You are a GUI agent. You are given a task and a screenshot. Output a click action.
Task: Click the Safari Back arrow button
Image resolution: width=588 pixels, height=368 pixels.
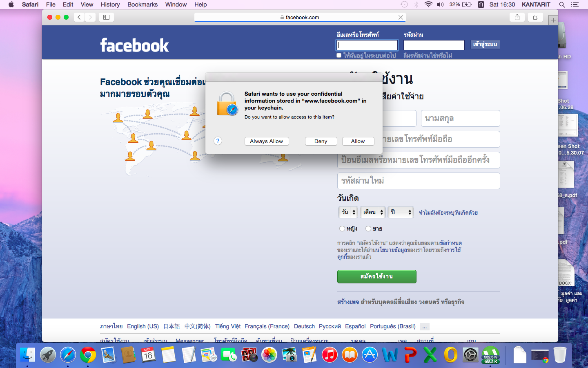79,17
